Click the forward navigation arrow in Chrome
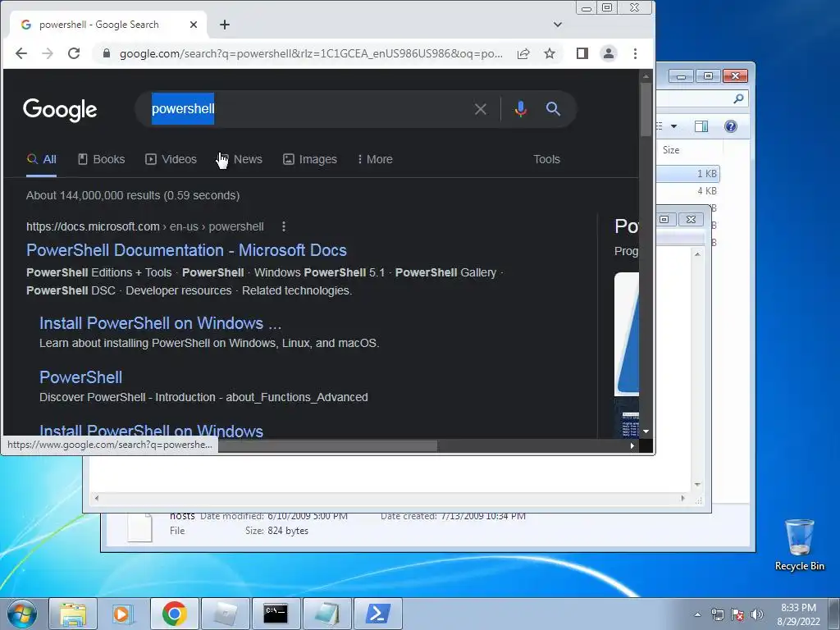The height and width of the screenshot is (630, 840). coord(48,53)
